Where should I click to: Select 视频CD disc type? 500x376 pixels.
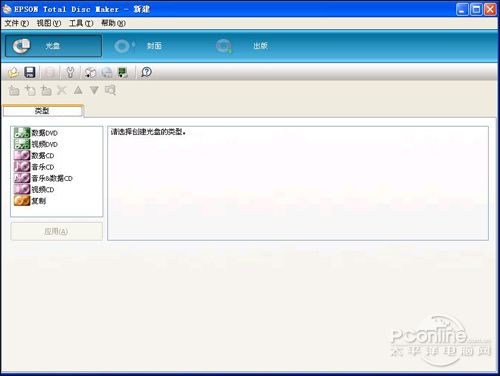coord(34,189)
